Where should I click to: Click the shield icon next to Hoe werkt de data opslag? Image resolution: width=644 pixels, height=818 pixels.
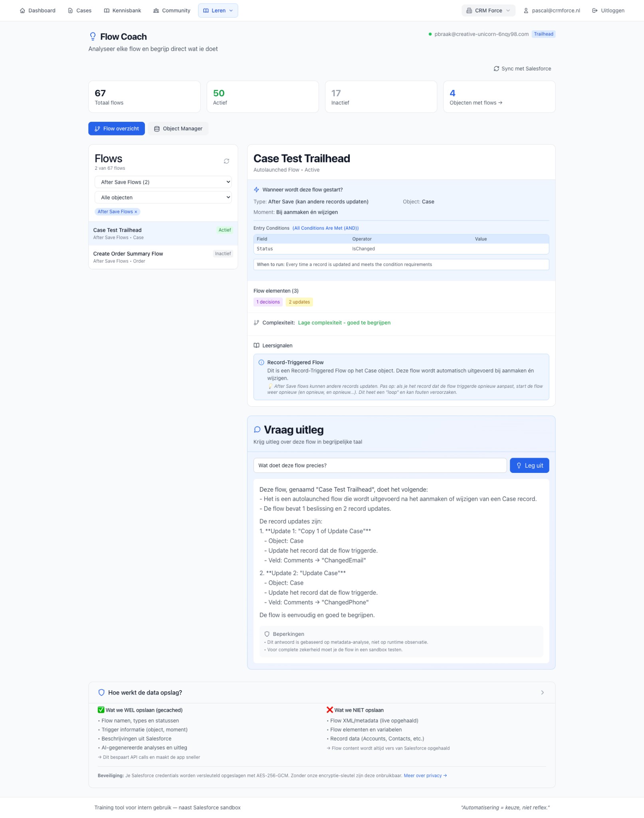(102, 693)
